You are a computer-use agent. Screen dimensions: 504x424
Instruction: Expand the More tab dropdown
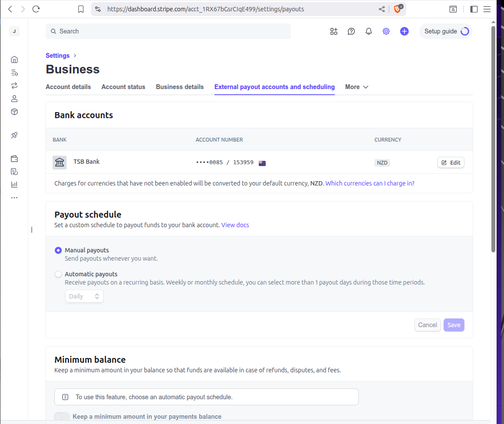coord(357,87)
